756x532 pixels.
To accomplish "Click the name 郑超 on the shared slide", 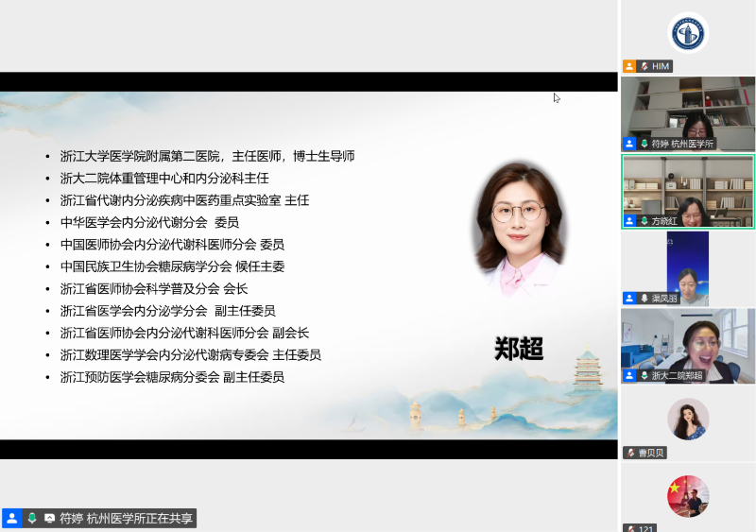I will [x=519, y=349].
